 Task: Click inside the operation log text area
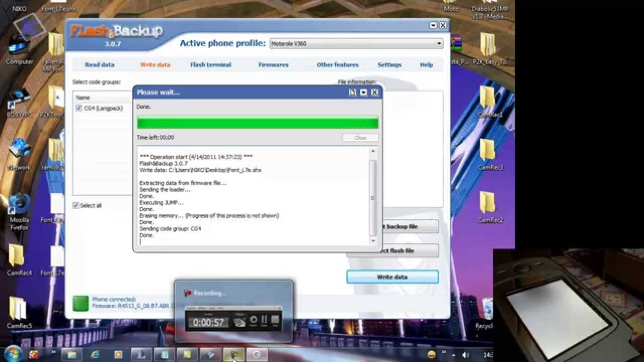pyautogui.click(x=253, y=196)
